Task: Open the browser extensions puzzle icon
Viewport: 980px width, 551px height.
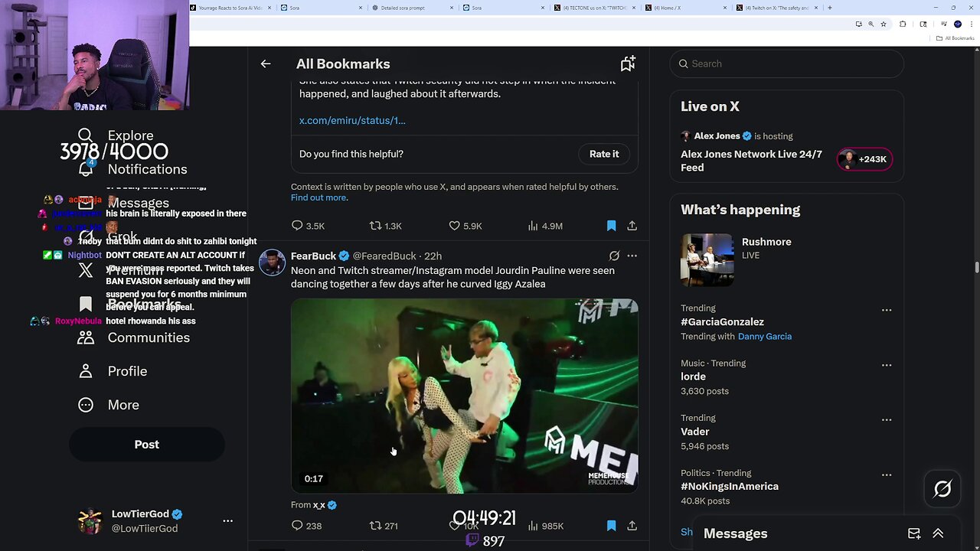Action: (903, 24)
